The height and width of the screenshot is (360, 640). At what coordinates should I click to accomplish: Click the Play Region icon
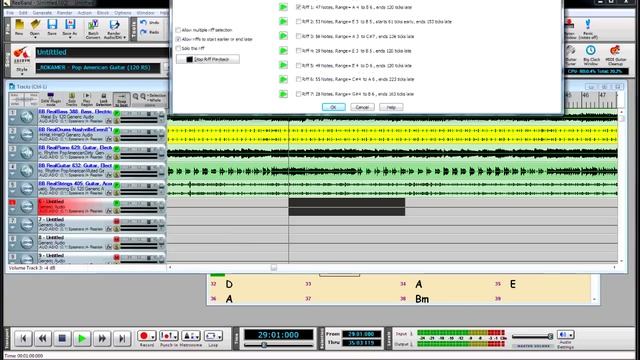[x=87, y=96]
